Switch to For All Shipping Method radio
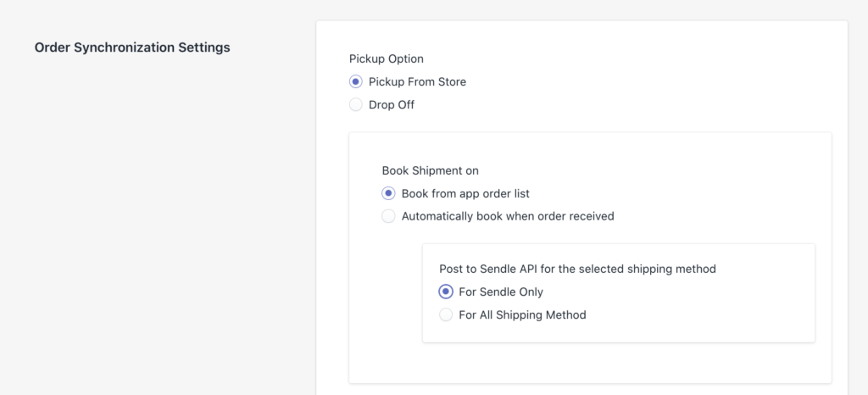 point(446,314)
